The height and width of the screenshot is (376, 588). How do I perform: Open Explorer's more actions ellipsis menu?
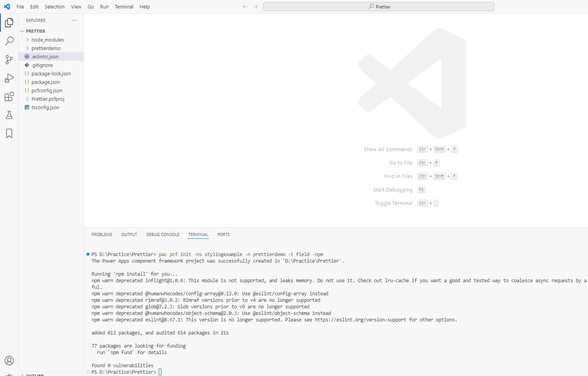point(75,20)
